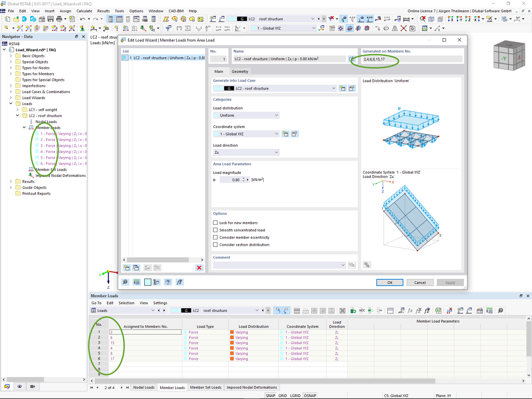
Task: Enable Smooth concentrated load checkbox
Action: [215, 230]
